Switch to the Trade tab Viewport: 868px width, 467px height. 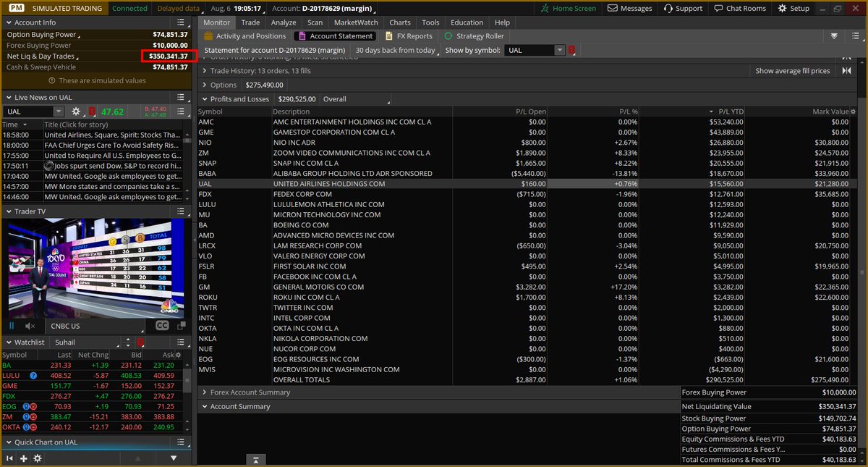250,22
